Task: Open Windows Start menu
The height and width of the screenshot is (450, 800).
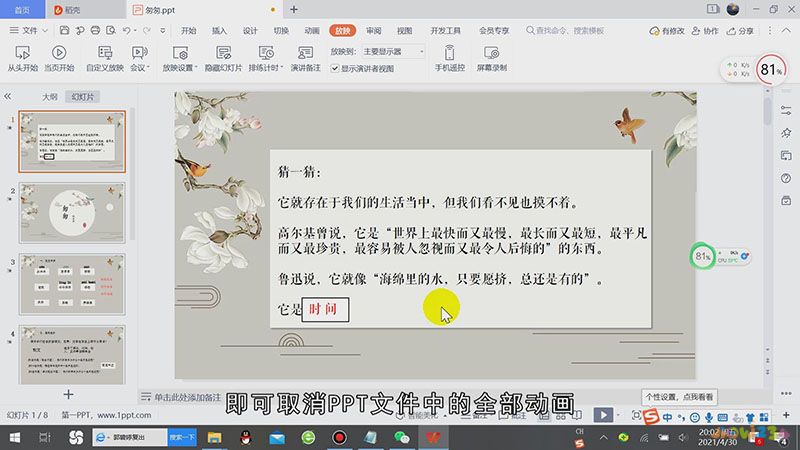Action: pos(15,437)
